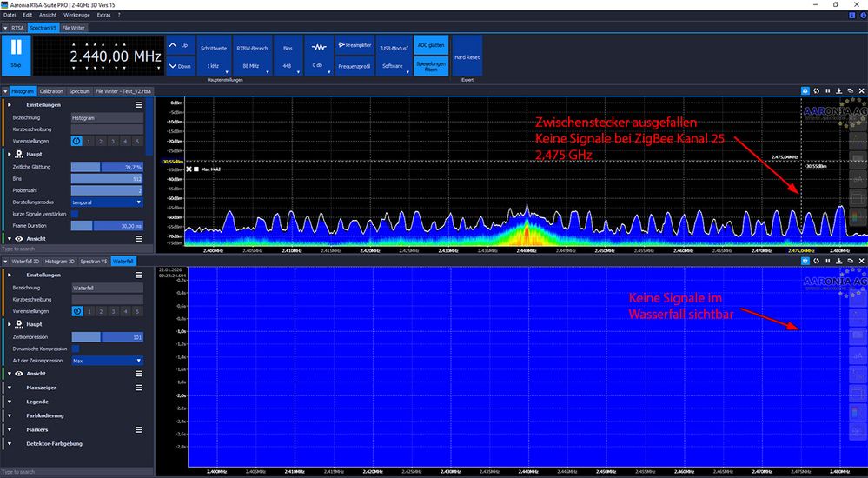Click the refresh icon in Histogram panel header

click(816, 90)
